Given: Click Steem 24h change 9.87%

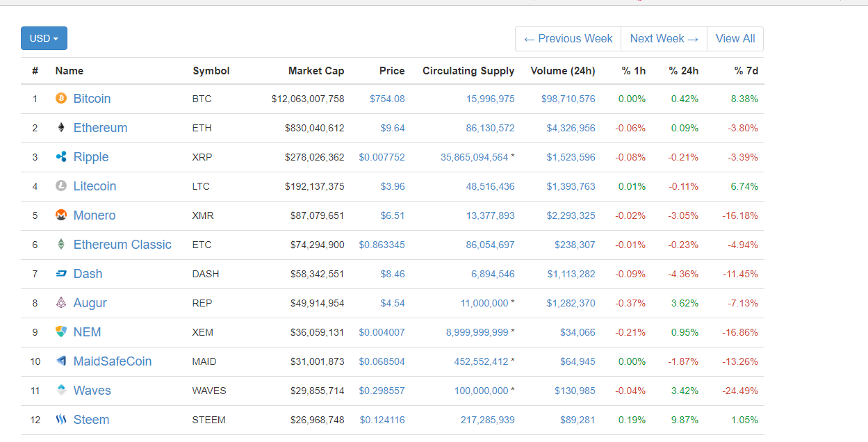Looking at the screenshot, I should point(685,420).
